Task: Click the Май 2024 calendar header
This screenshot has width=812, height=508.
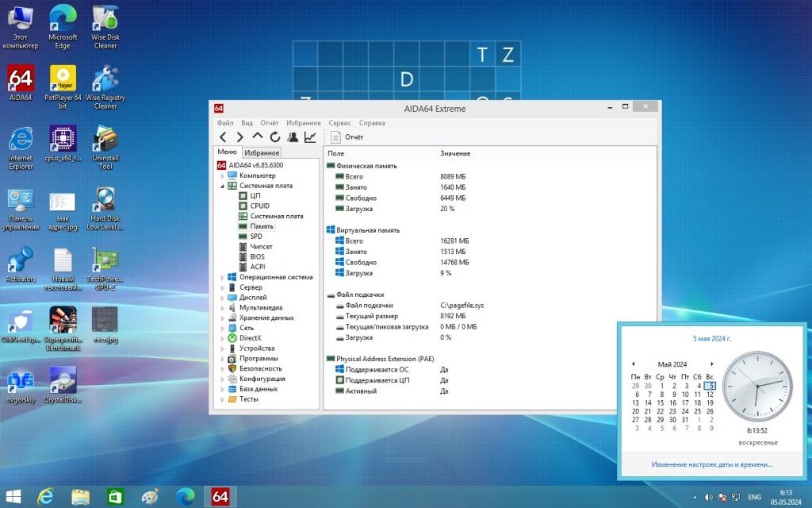Action: tap(672, 364)
